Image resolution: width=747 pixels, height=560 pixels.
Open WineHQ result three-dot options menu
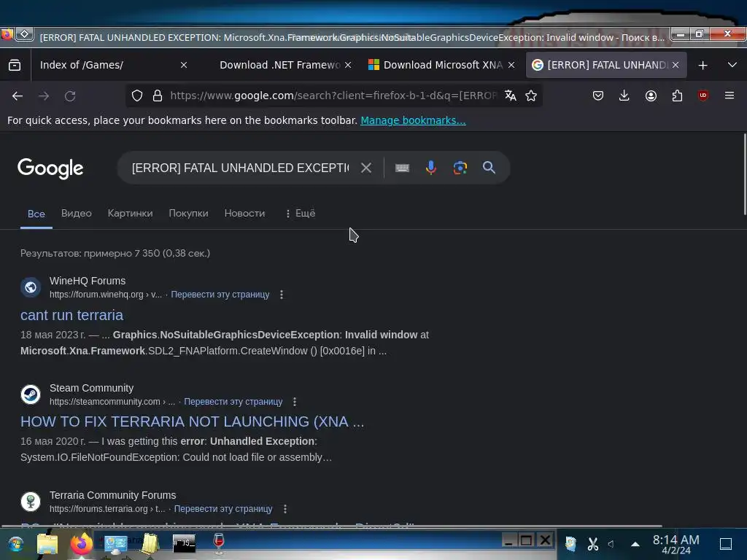(x=282, y=295)
